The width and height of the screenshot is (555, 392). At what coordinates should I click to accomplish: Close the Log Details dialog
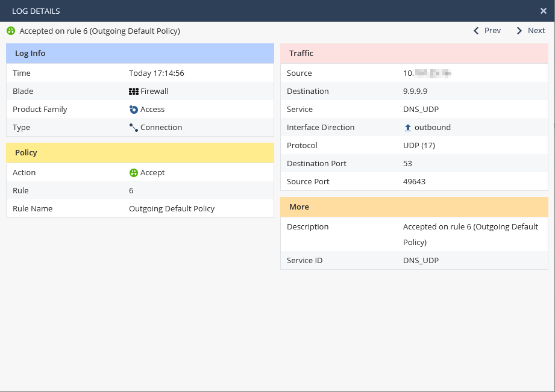click(x=543, y=11)
